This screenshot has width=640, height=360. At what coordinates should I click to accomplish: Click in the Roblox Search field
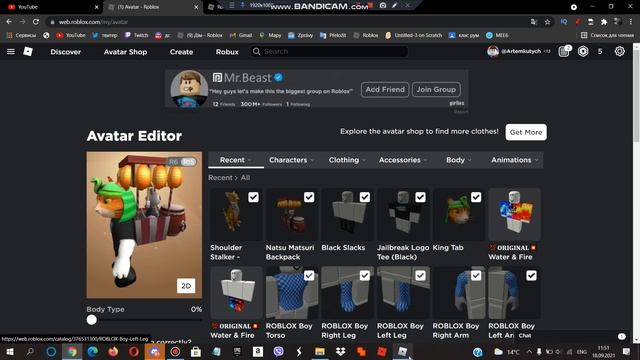pyautogui.click(x=329, y=51)
